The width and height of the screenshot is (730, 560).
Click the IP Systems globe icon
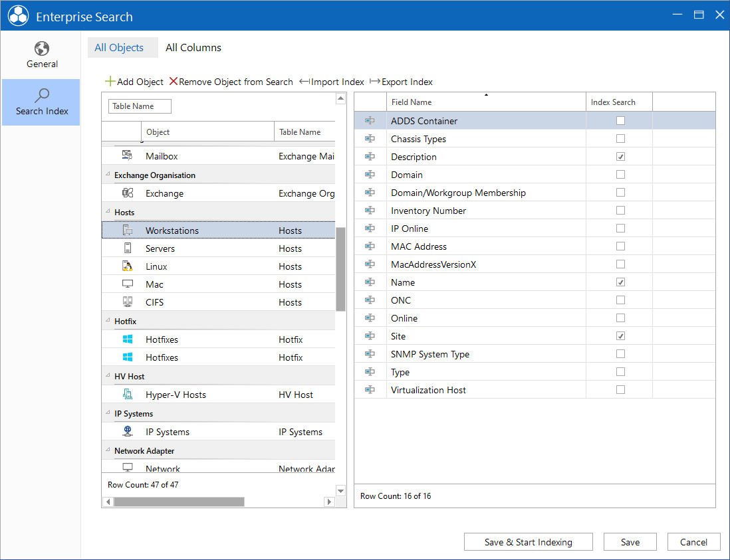tap(127, 432)
